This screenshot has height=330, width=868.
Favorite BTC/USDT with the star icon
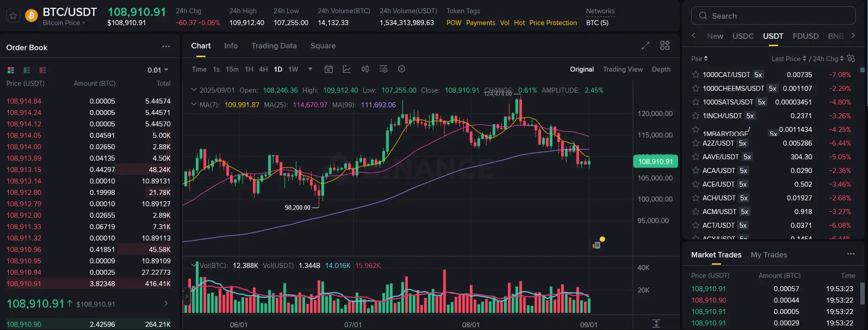13,16
